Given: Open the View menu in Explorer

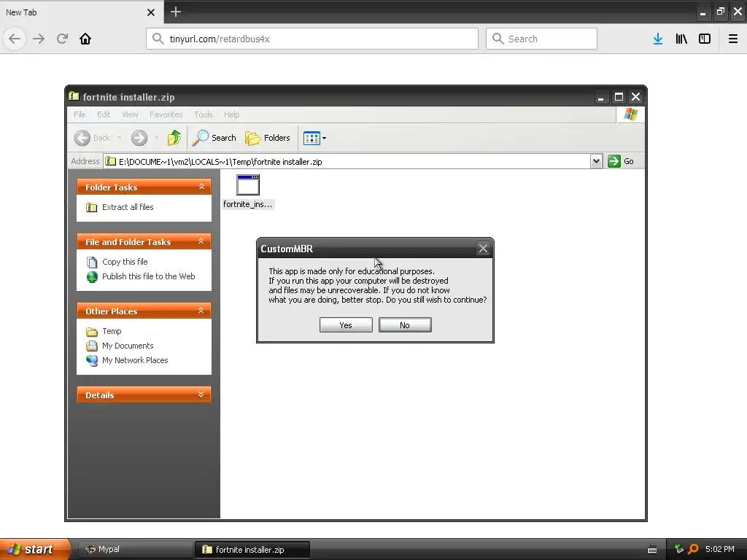Looking at the screenshot, I should 130,114.
